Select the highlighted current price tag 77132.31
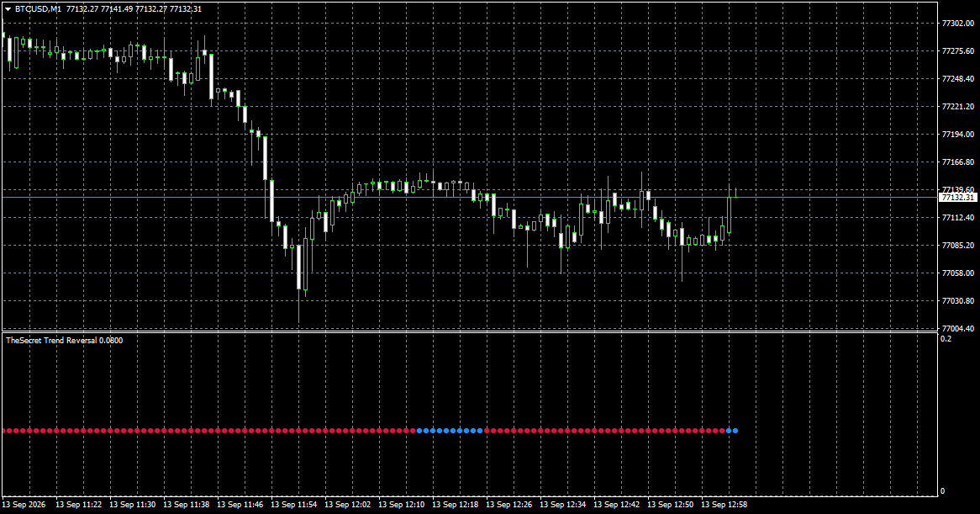Viewport: 980px width, 514px height. 957,198
